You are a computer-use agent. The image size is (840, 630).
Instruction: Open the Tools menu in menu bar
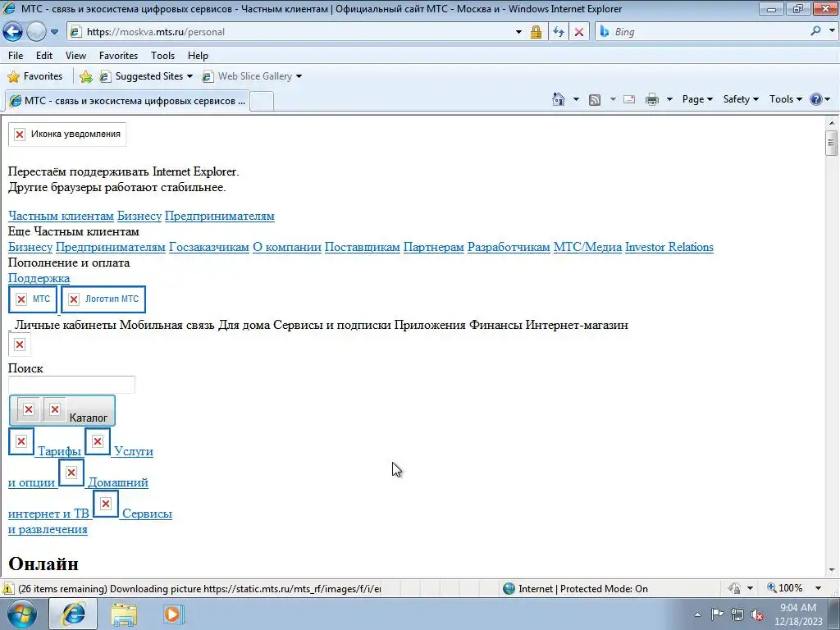(163, 56)
